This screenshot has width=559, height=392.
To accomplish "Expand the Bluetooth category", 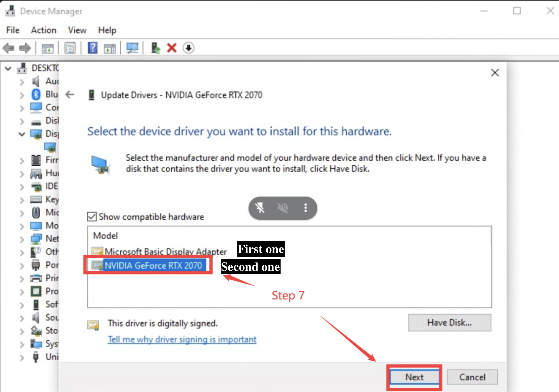I will coord(22,95).
